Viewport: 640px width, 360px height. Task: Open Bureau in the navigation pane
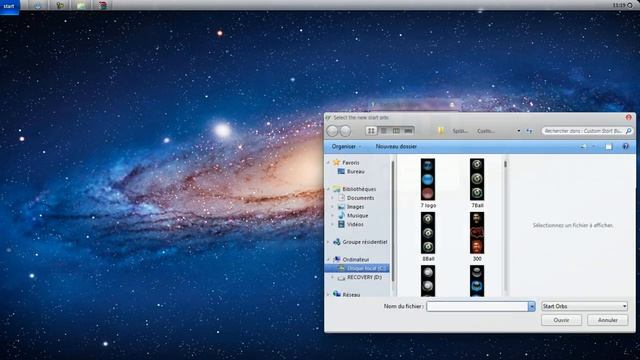[x=356, y=172]
